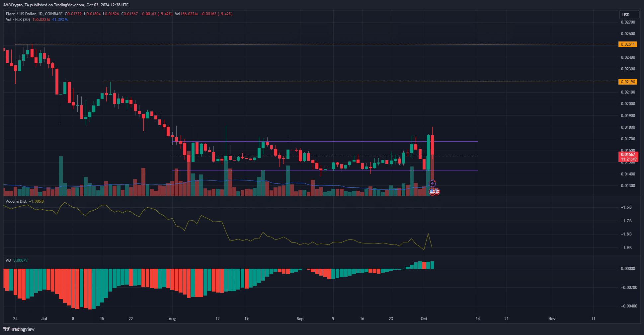Click the TradingView logo

tap(19, 329)
